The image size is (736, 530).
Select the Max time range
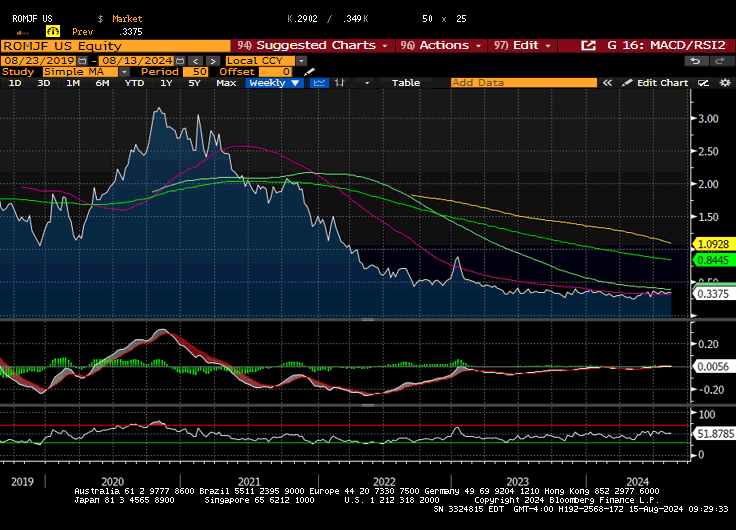click(226, 83)
